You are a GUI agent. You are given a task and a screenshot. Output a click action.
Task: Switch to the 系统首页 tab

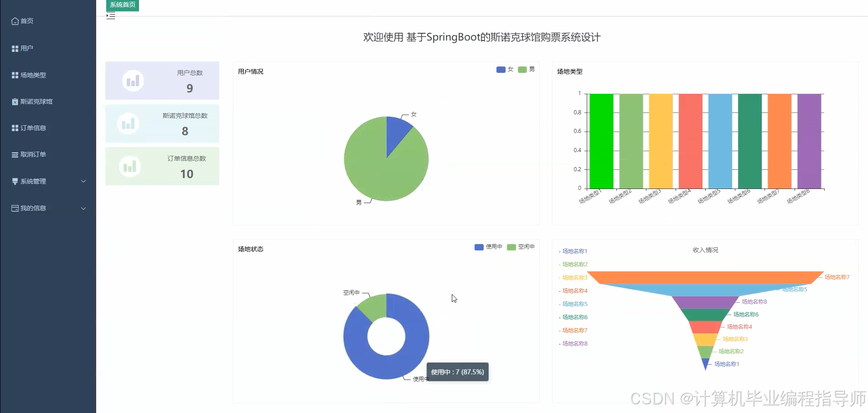click(122, 5)
